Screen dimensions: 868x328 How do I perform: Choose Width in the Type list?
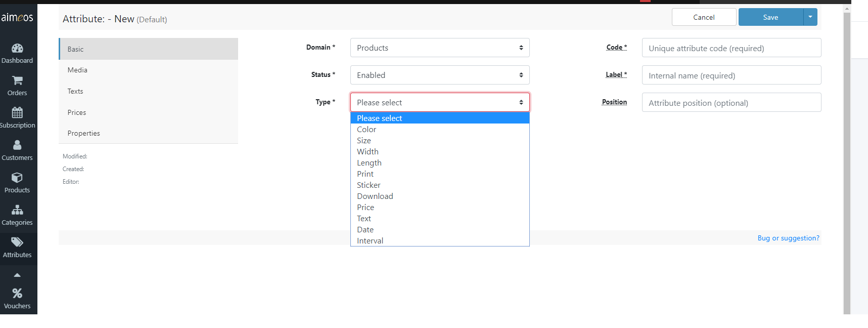pos(440,151)
